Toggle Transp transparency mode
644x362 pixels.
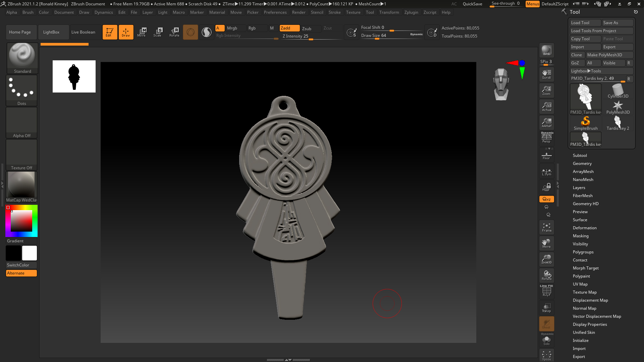click(x=546, y=308)
